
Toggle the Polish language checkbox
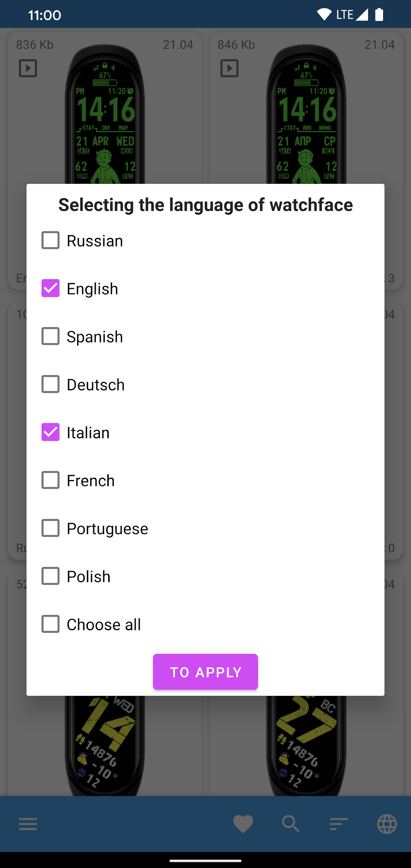[x=51, y=576]
